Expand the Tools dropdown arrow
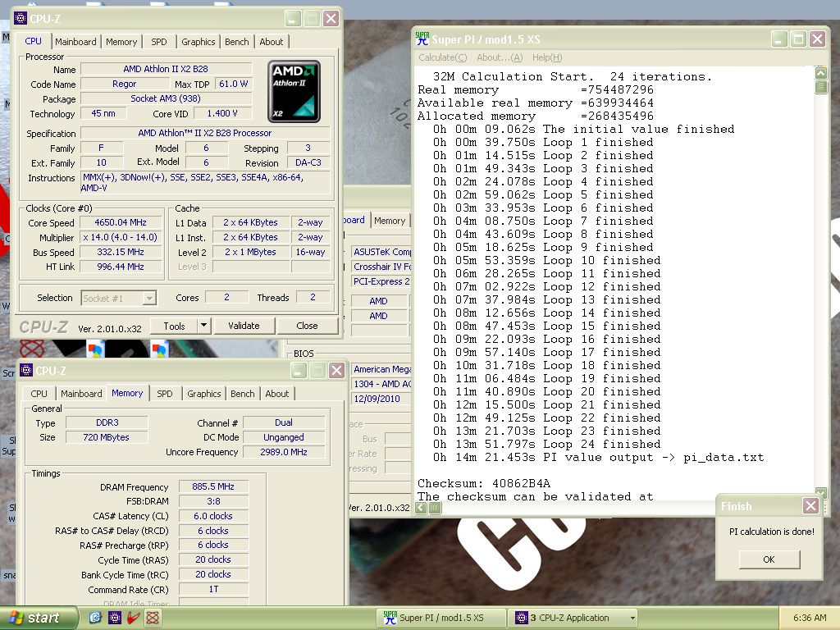This screenshot has width=840, height=630. 203,326
